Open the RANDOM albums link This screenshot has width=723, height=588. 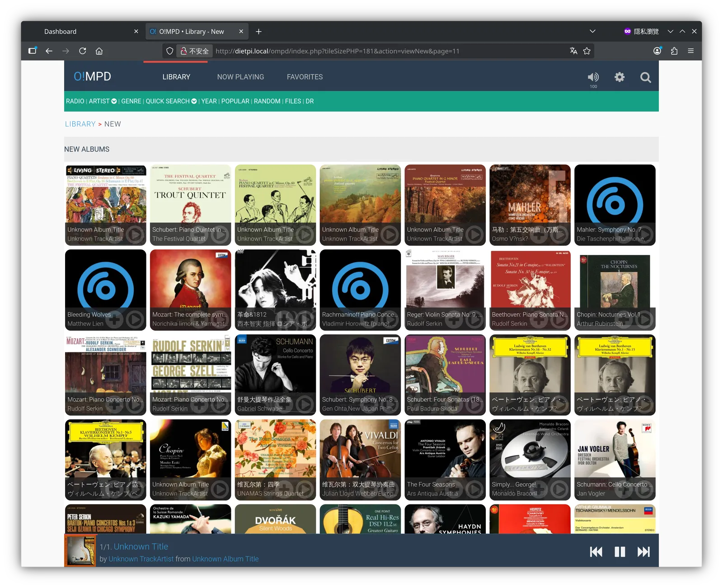pos(267,101)
